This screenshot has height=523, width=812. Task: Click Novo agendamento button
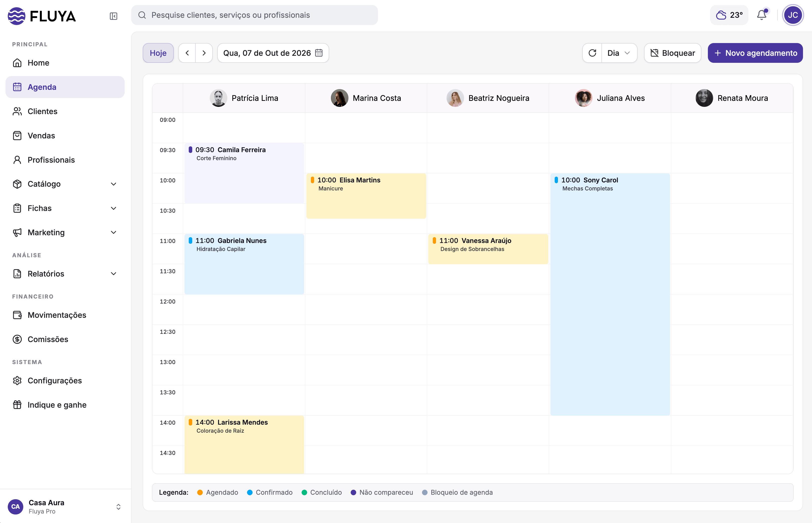click(755, 53)
